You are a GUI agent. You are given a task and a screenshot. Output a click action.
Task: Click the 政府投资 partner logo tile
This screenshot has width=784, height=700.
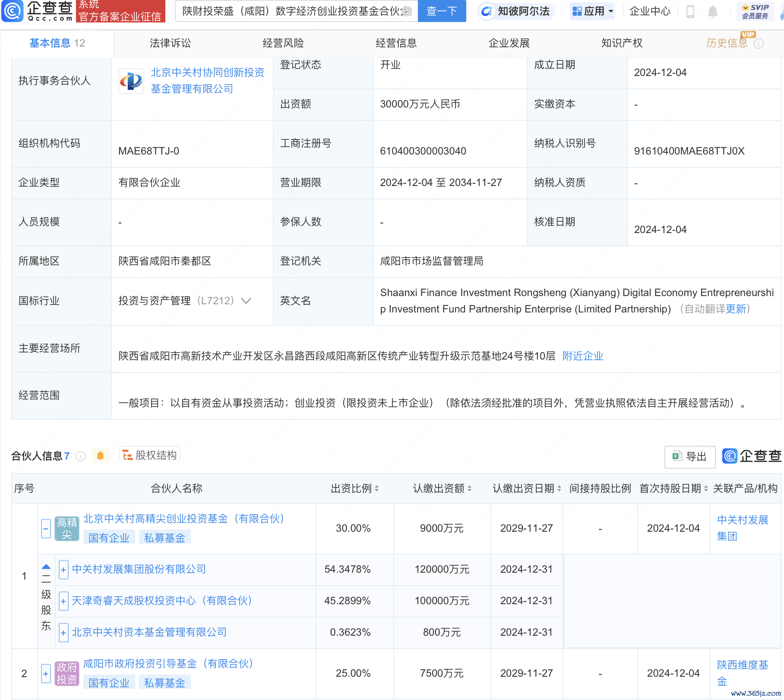pyautogui.click(x=67, y=673)
